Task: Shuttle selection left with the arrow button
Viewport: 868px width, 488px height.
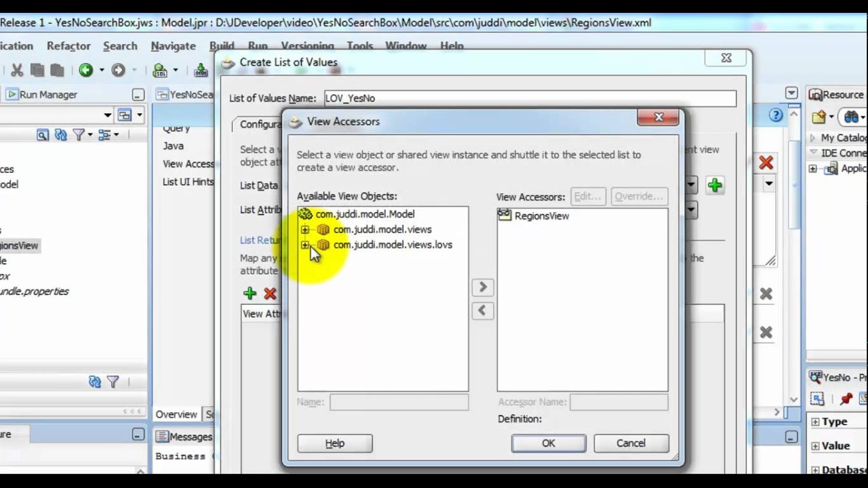Action: [483, 310]
